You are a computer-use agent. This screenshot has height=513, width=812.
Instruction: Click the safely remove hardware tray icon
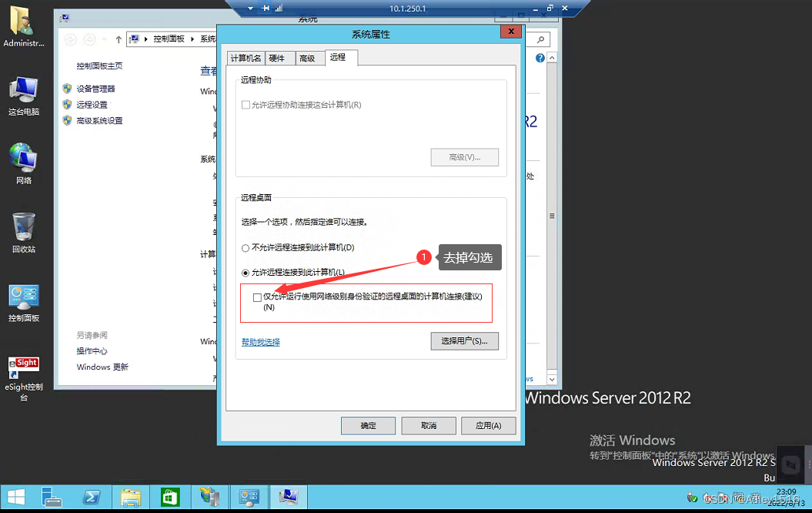click(692, 498)
